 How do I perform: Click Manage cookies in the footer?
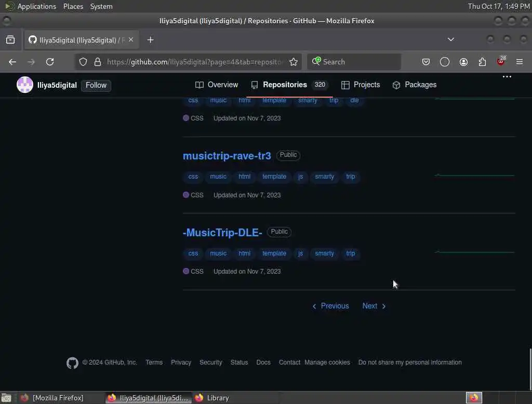coord(327,362)
